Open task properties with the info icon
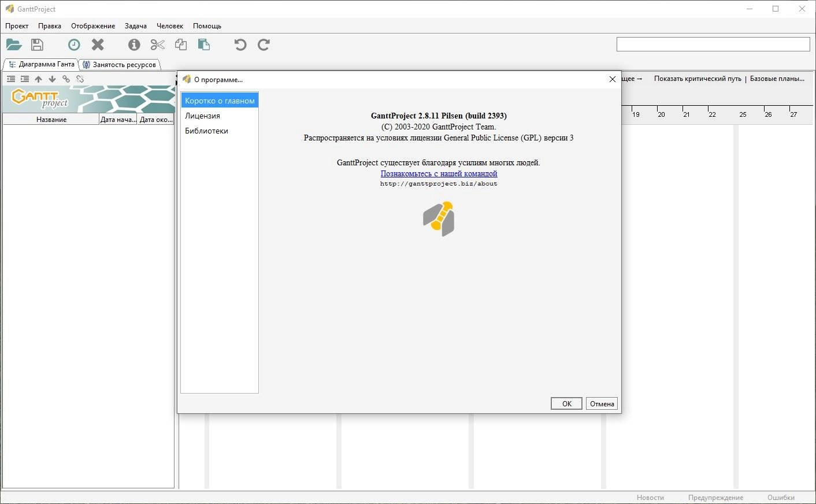Viewport: 816px width, 504px height. click(x=134, y=45)
